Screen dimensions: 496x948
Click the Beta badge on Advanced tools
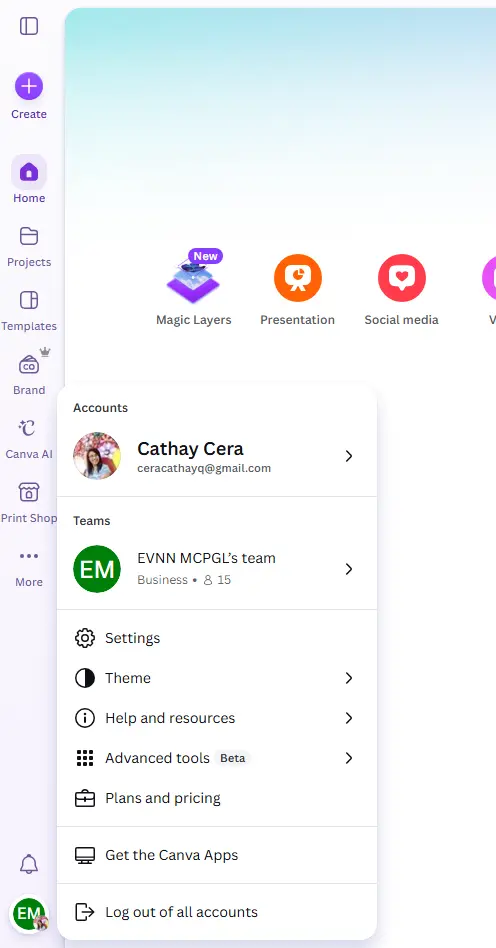232,758
